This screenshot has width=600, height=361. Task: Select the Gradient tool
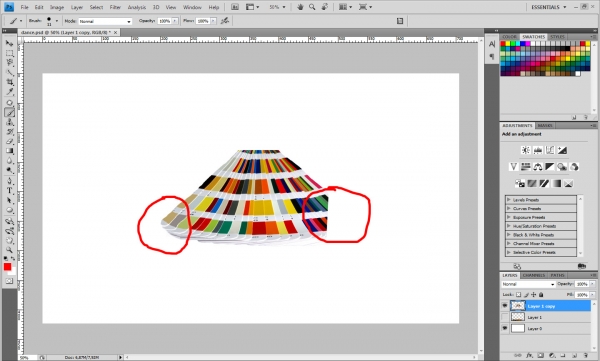tap(9, 151)
